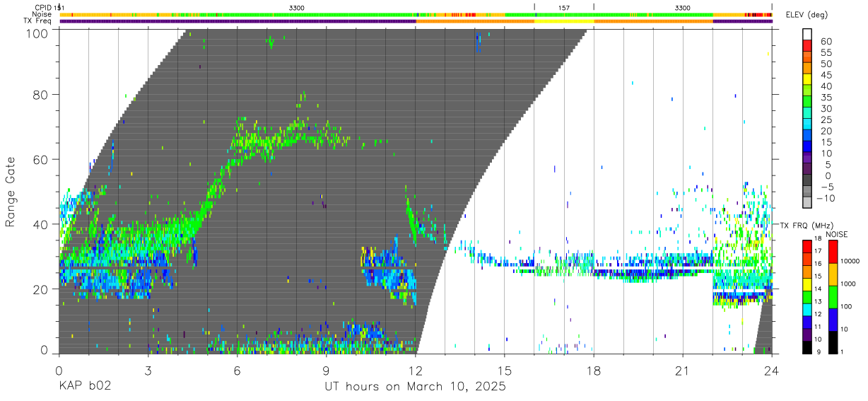Viewport: 868px width, 401px height.
Task: Click the '1' label on the NOISE scale
Action: [x=840, y=352]
